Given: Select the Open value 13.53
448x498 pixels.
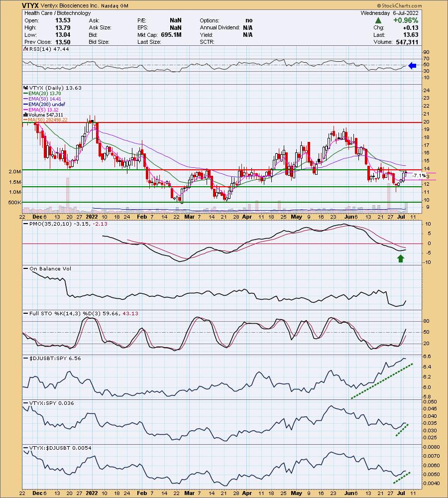Looking at the screenshot, I should coord(63,20).
